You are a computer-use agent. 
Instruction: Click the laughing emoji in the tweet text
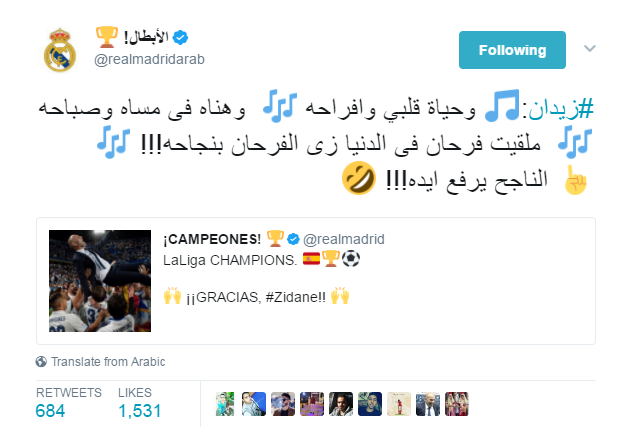[x=358, y=178]
